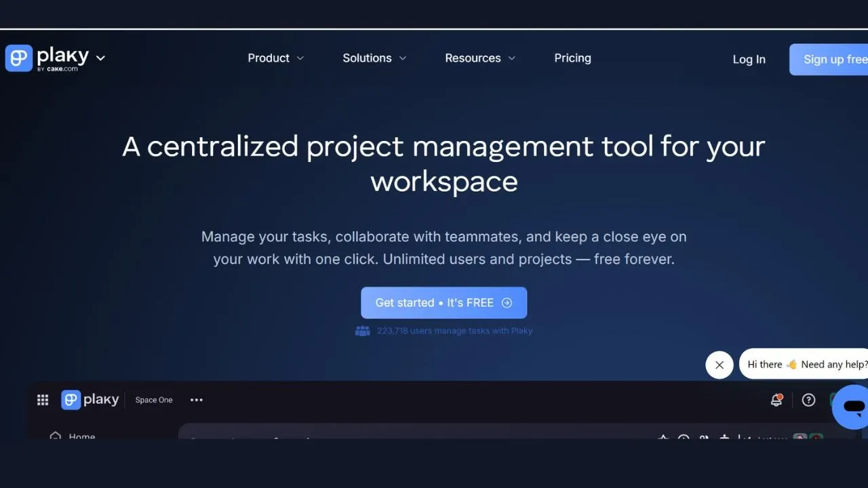Select the Space One workspace label
The width and height of the screenshot is (868, 488).
(x=154, y=400)
